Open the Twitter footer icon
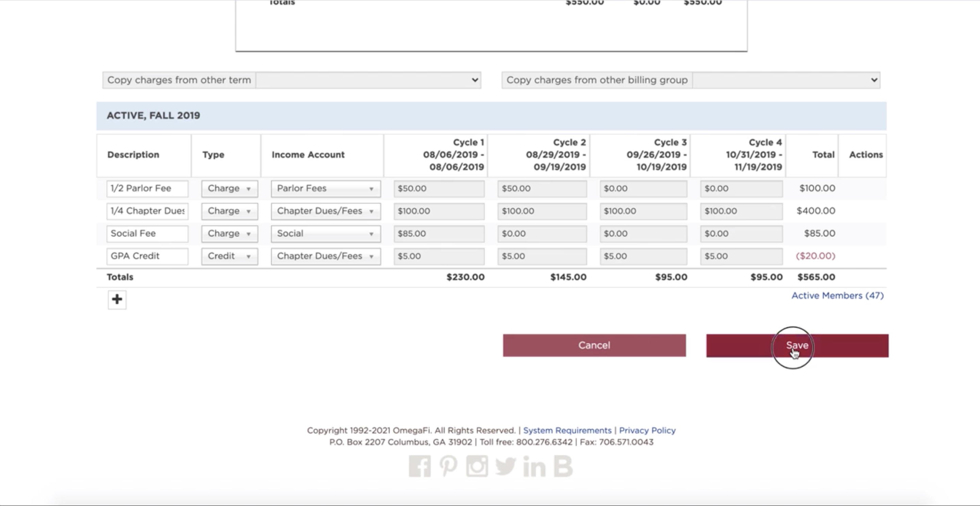 [x=506, y=466]
